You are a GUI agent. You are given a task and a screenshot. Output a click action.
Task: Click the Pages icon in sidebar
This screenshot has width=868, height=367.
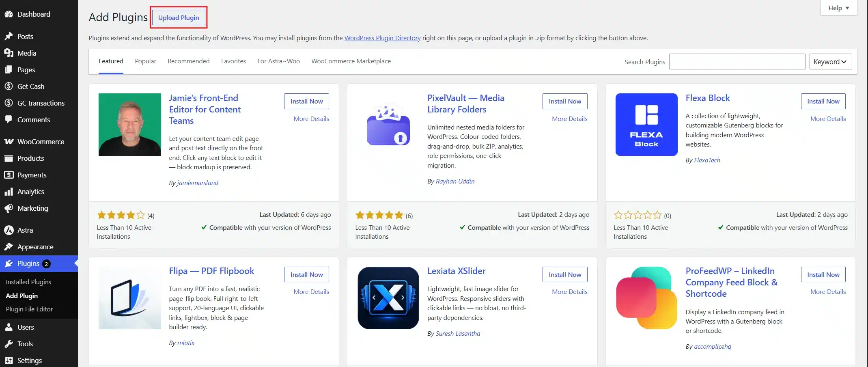tap(9, 70)
